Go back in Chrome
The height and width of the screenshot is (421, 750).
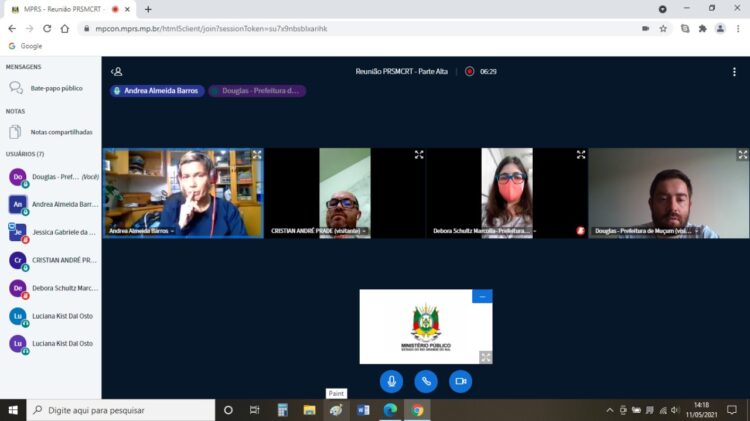(12, 29)
